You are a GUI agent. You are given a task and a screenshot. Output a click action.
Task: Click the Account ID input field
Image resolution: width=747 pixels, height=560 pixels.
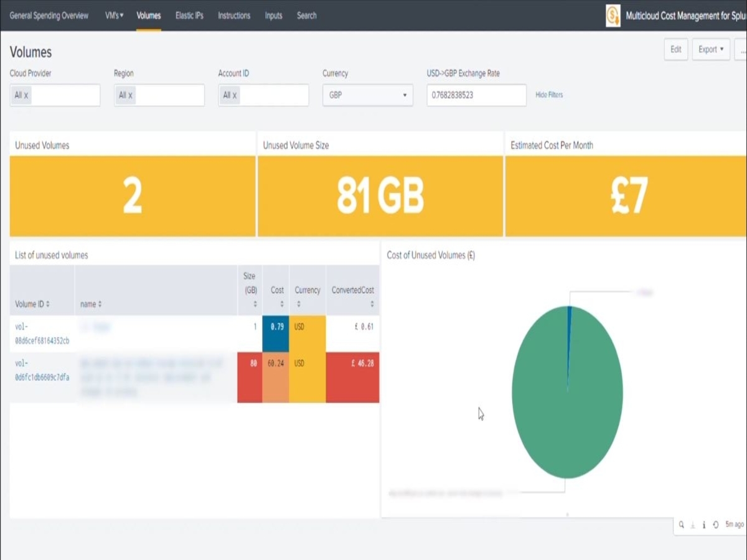[x=263, y=95]
